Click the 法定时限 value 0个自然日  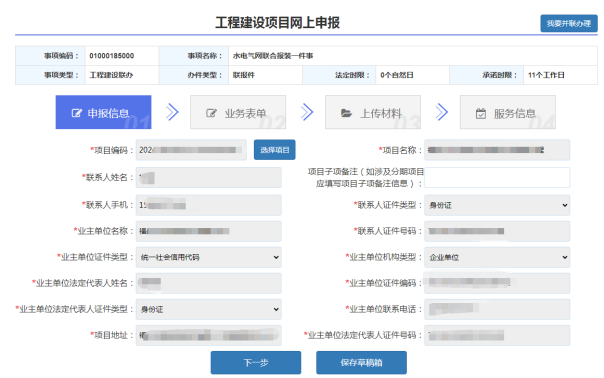click(x=397, y=75)
